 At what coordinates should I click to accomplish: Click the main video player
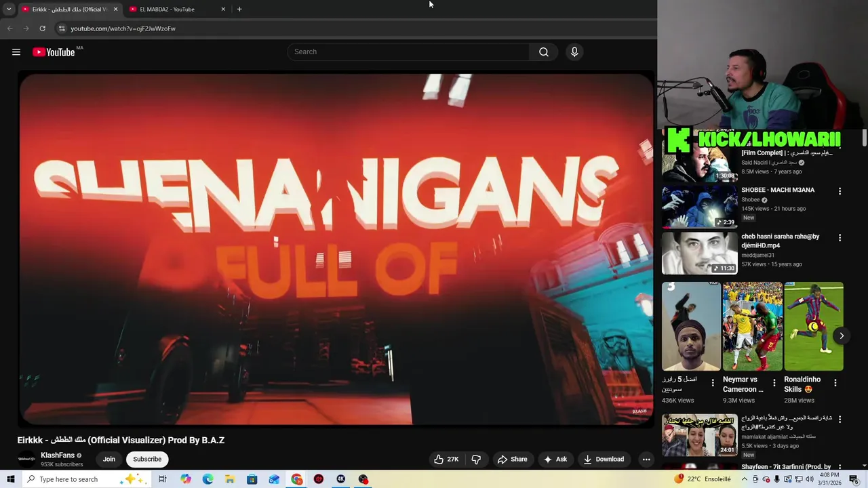(x=336, y=249)
